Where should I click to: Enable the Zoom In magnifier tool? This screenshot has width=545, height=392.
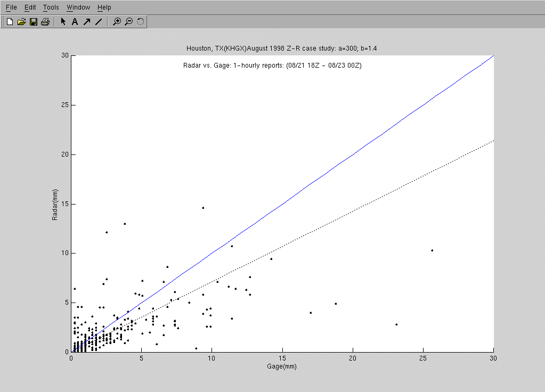tap(117, 21)
